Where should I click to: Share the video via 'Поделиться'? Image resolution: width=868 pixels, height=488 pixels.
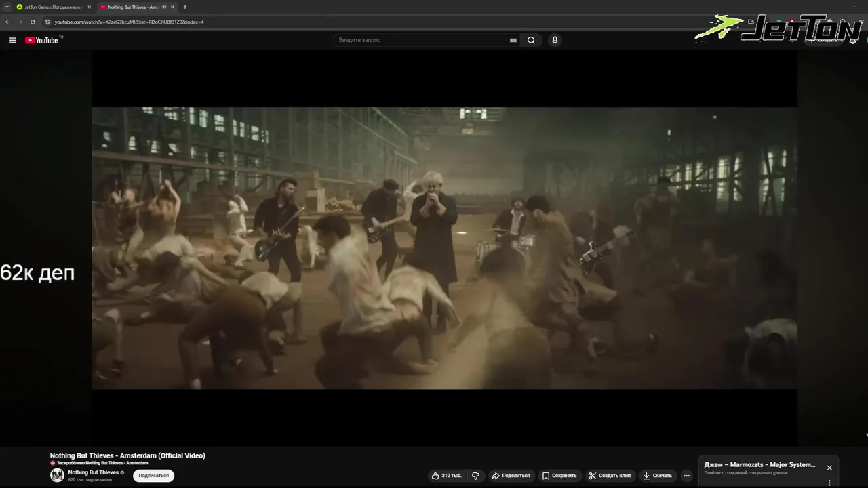[511, 476]
